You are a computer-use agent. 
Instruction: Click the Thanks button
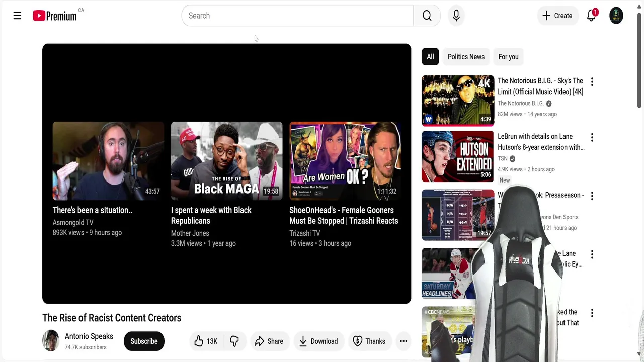(369, 341)
